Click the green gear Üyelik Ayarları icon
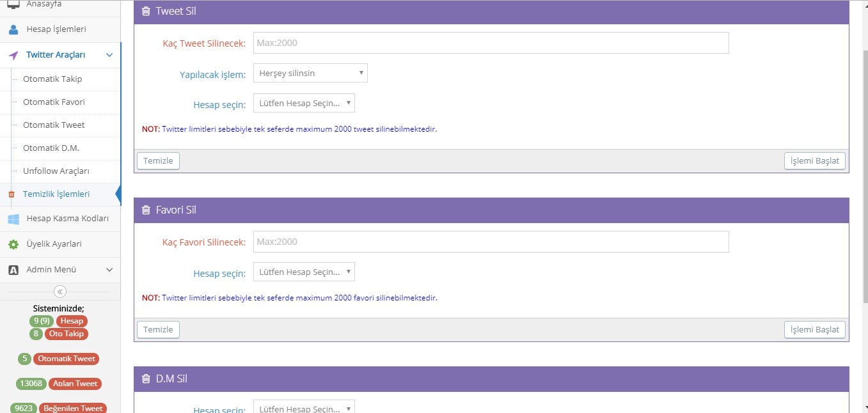 pyautogui.click(x=13, y=244)
